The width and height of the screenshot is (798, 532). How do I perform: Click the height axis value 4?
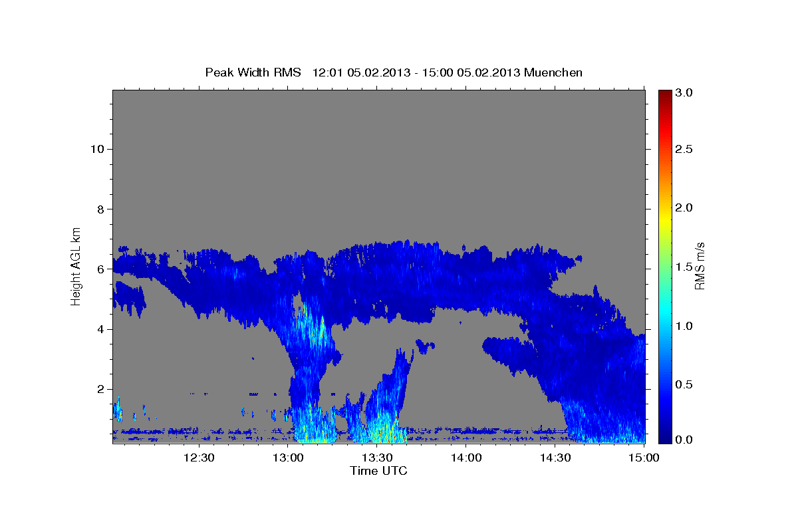pyautogui.click(x=100, y=329)
